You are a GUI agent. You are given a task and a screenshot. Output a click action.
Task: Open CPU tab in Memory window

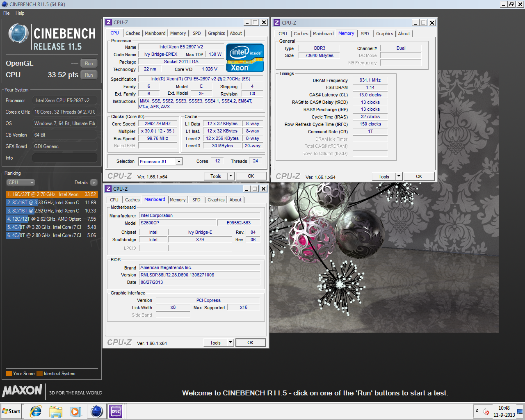coord(283,34)
